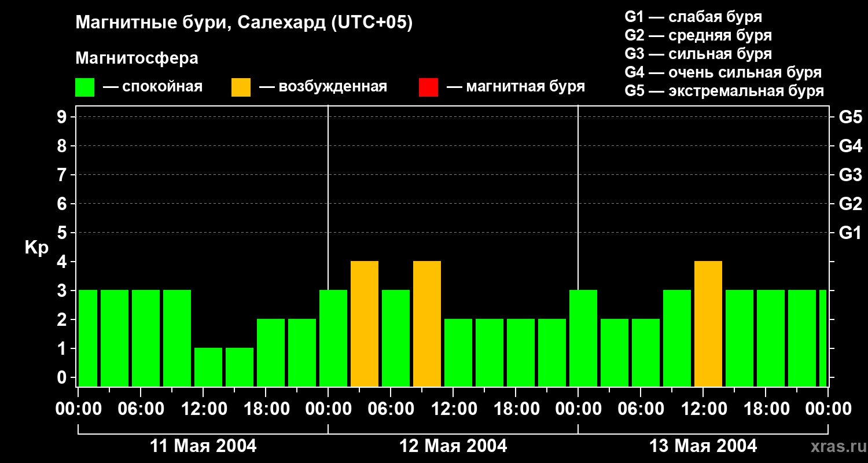Click the green 'спокойная' legend swatch
Screen dimensions: 868x463
(x=84, y=87)
